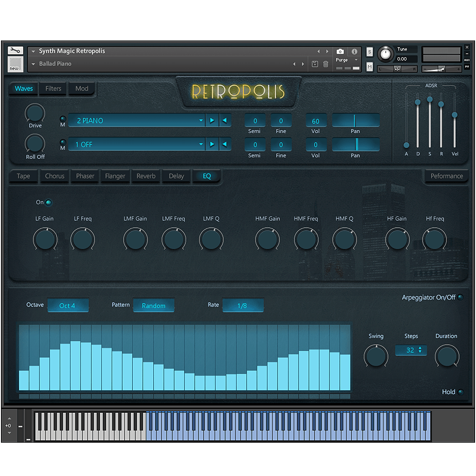The image size is (476, 476).
Task: Open the Reverb effect tab
Action: pyautogui.click(x=146, y=176)
